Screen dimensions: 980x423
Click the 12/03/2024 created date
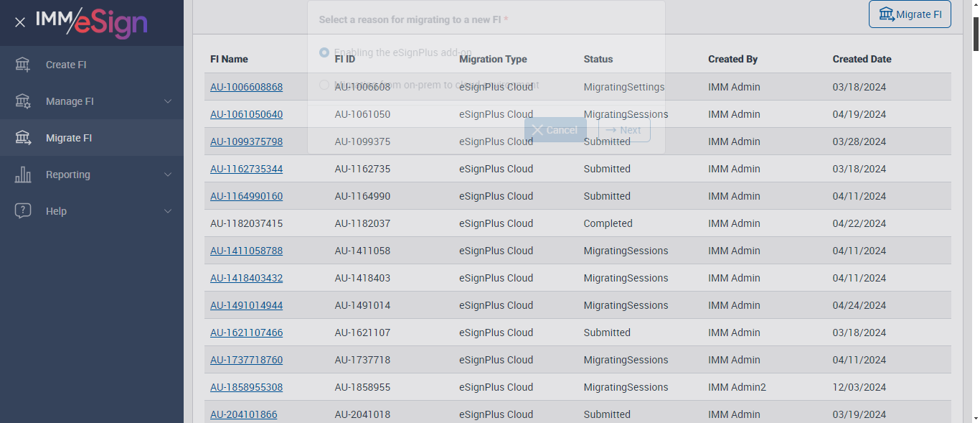click(859, 387)
